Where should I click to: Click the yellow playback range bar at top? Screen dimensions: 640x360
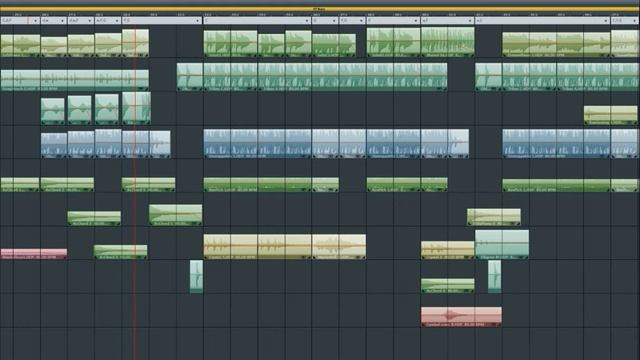(x=320, y=9)
